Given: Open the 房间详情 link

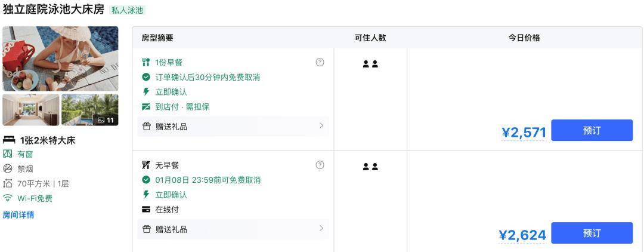Looking at the screenshot, I should pyautogui.click(x=18, y=214).
